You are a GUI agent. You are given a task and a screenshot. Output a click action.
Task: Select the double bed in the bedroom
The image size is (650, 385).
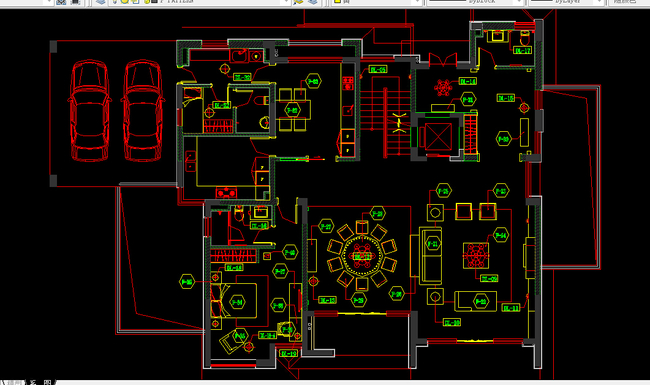coord(233,301)
